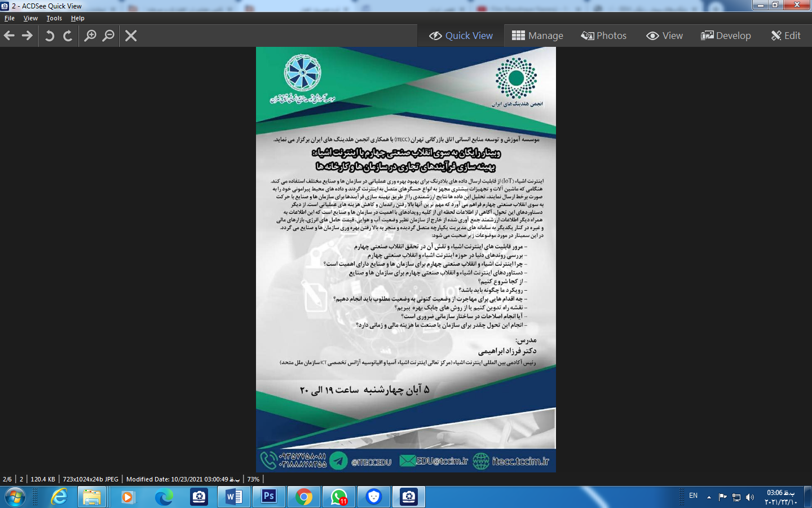Open the View menu
Viewport: 812px width, 508px height.
pyautogui.click(x=30, y=18)
